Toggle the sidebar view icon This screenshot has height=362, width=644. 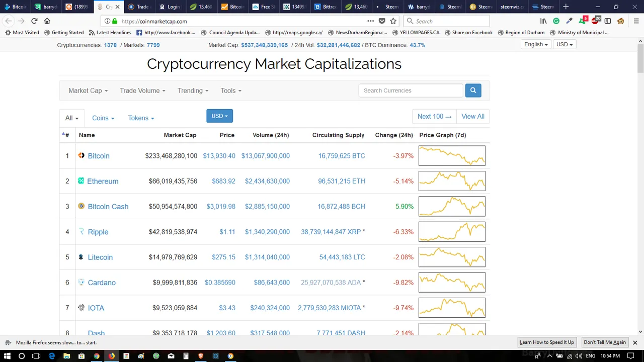[608, 21]
